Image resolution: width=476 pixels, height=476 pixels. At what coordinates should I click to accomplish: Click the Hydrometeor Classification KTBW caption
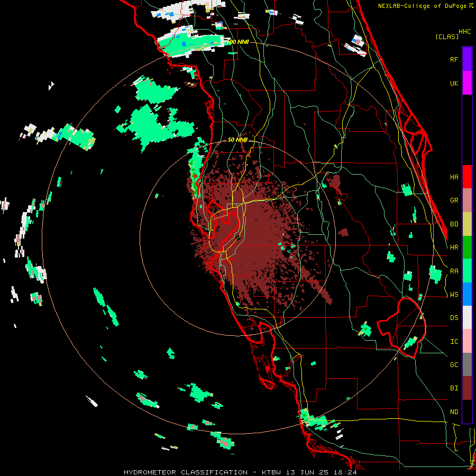[x=240, y=472]
